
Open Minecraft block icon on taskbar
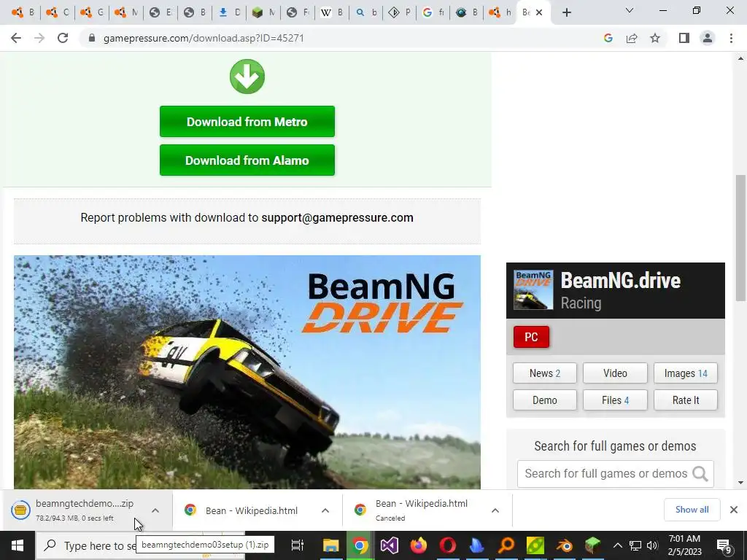click(x=593, y=545)
